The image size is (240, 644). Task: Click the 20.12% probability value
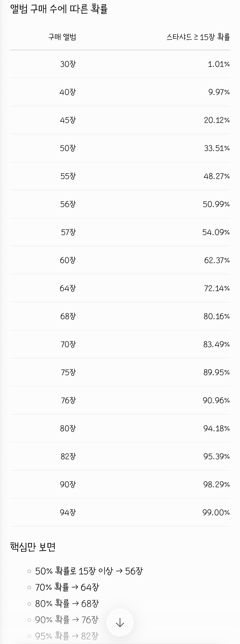pos(217,120)
